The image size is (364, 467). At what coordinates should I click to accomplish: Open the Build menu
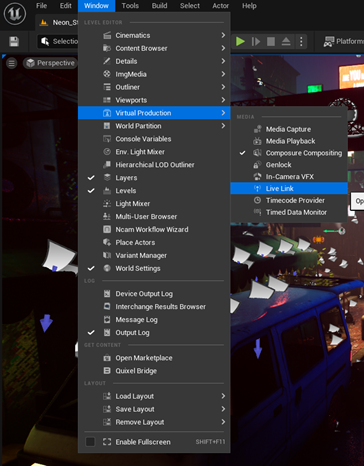(x=159, y=6)
